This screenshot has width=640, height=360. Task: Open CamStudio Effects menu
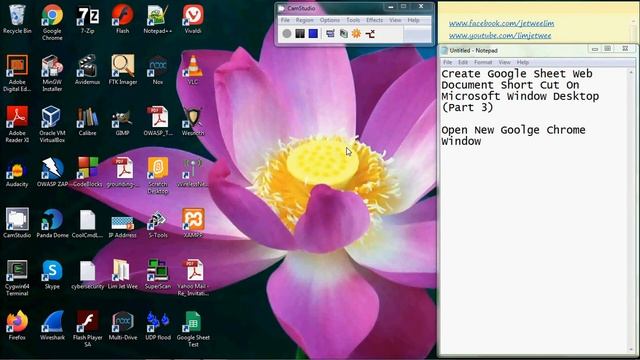374,20
